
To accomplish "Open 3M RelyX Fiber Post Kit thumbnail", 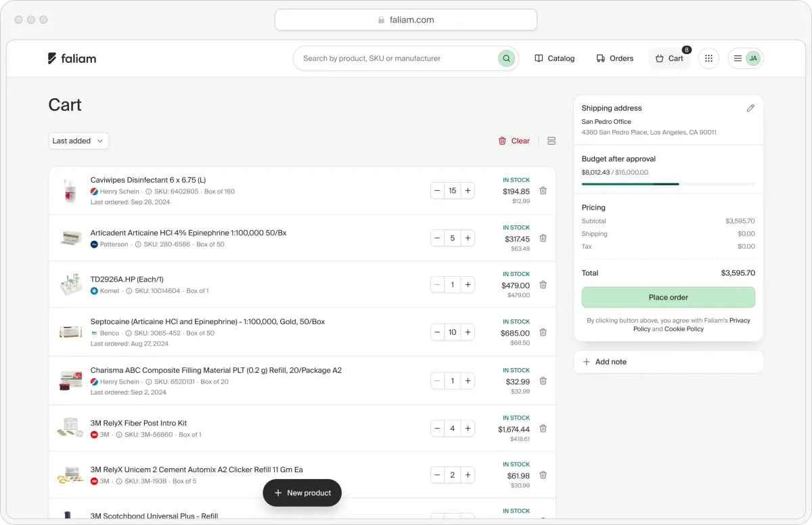I will [x=70, y=428].
